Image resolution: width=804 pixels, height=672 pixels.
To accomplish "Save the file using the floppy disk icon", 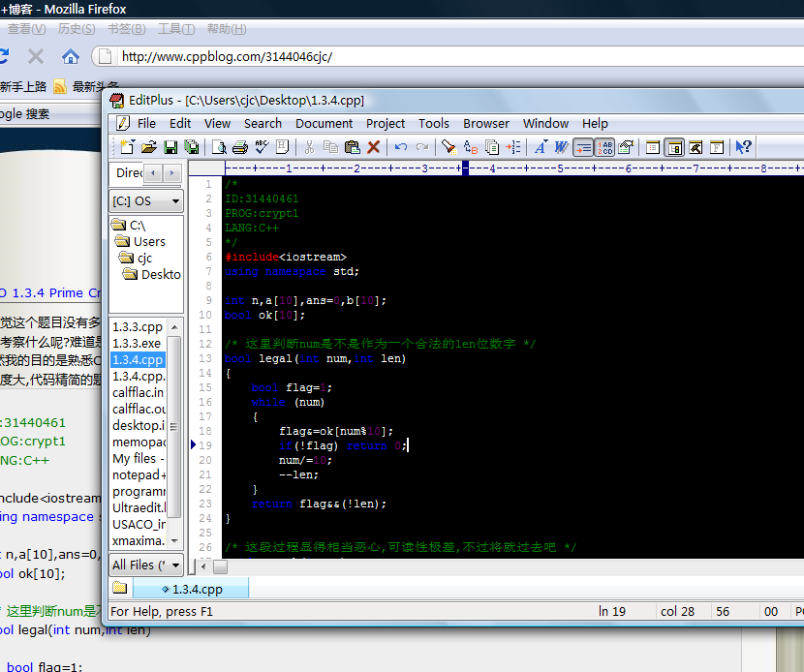I will 170,147.
